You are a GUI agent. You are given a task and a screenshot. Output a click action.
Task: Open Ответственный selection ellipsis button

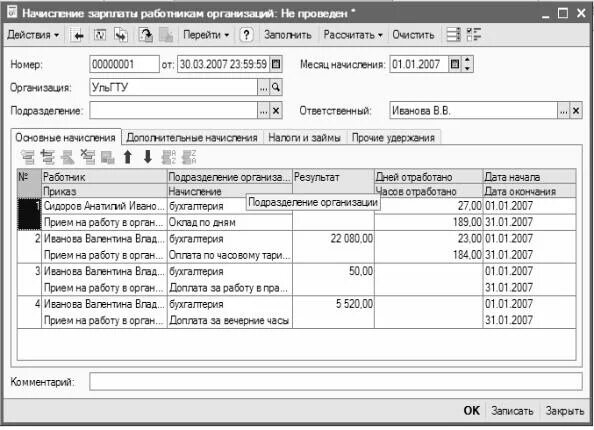pyautogui.click(x=564, y=111)
